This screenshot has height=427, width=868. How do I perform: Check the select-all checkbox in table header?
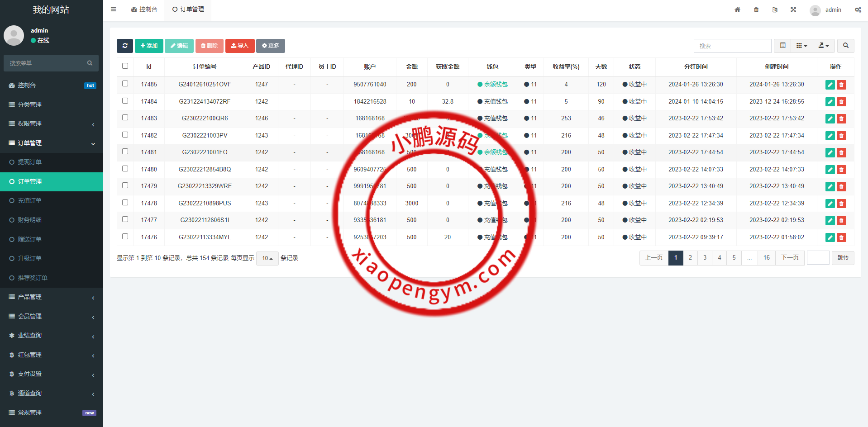[x=125, y=66]
